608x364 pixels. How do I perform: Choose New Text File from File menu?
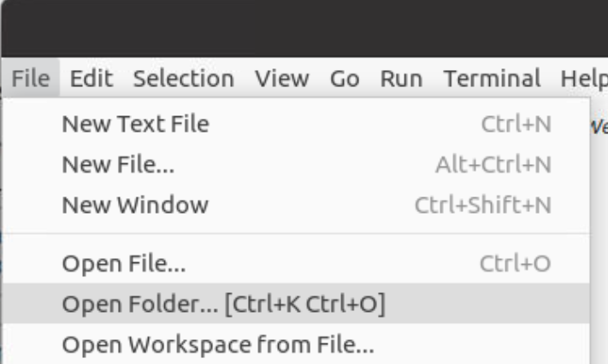click(135, 125)
